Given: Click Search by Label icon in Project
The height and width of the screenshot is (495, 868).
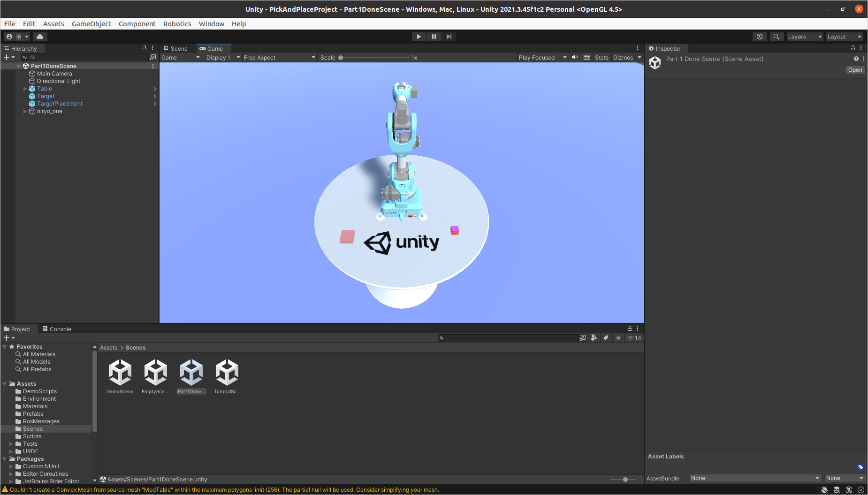Looking at the screenshot, I should coord(606,338).
